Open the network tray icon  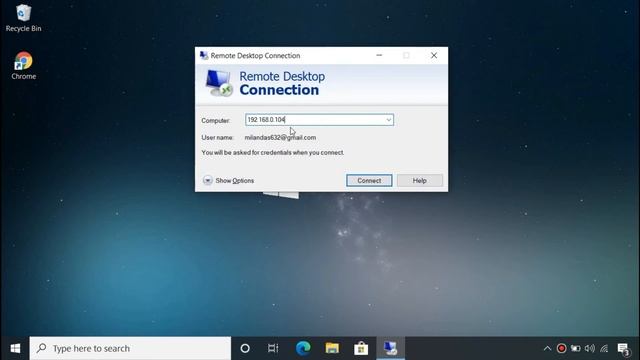[604, 348]
